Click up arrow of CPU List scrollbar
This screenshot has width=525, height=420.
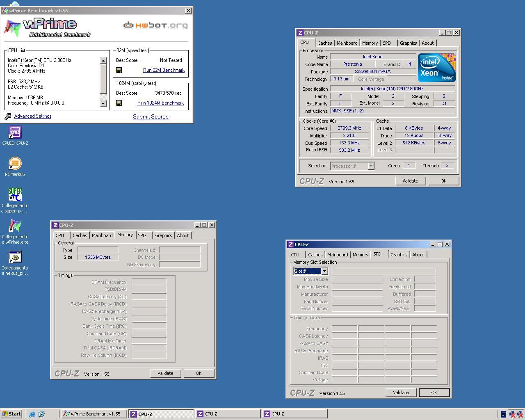point(103,61)
